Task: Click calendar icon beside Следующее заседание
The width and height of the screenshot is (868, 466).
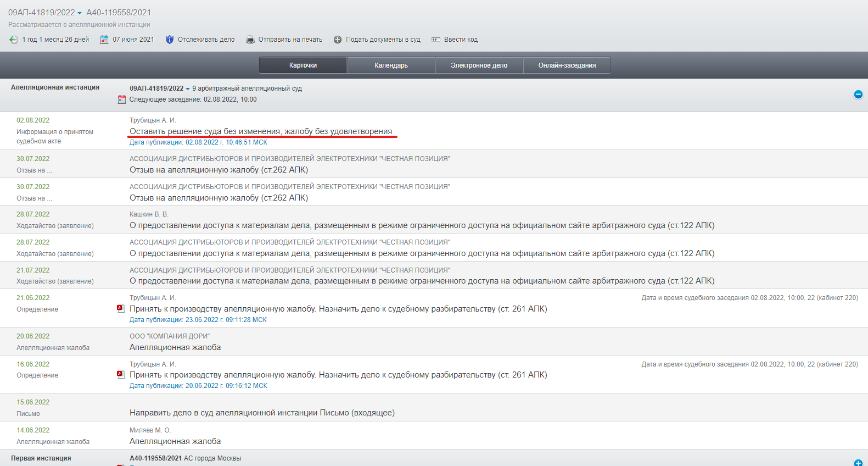Action: [122, 99]
